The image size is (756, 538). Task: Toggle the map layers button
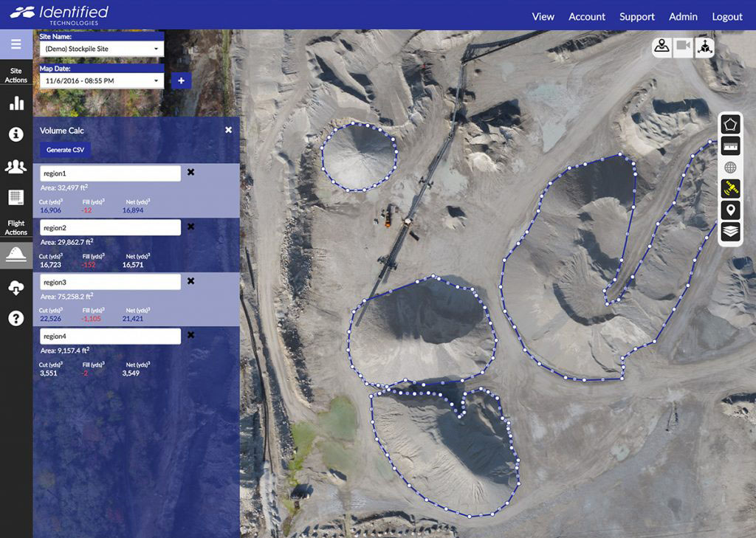(730, 232)
